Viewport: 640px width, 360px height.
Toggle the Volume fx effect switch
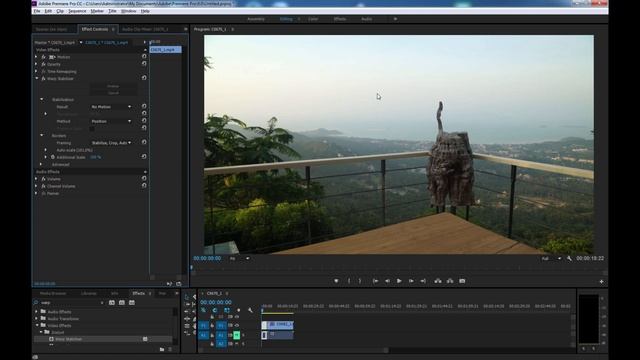(43, 179)
